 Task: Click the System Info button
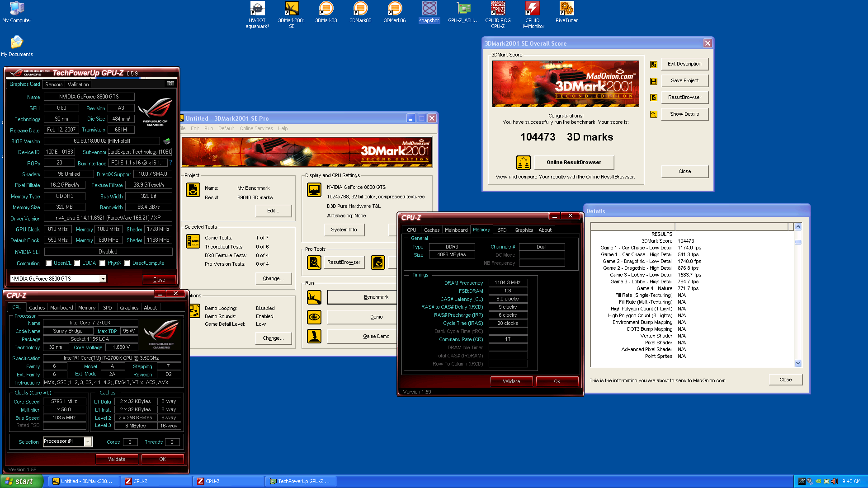tap(344, 230)
